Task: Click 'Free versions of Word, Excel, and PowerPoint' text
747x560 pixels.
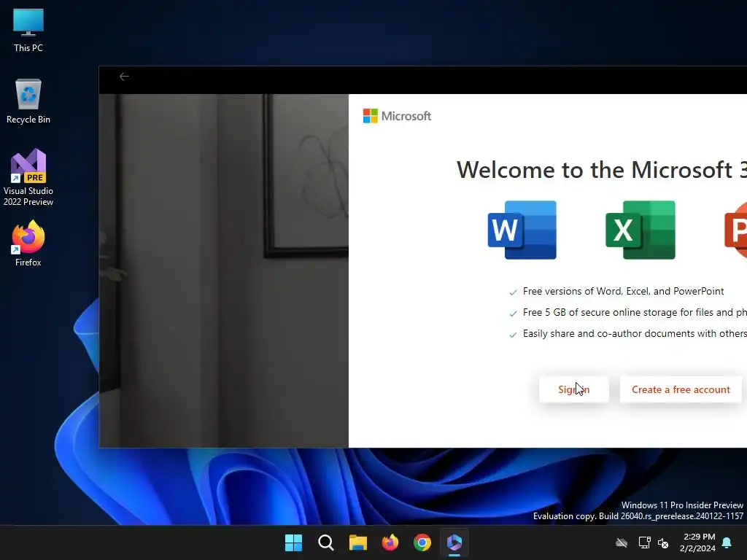Action: tap(623, 291)
